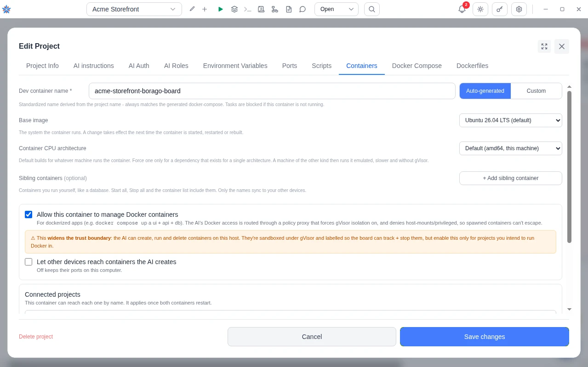Click the green play start icon
Screen dimensions: 588x367
click(221, 9)
